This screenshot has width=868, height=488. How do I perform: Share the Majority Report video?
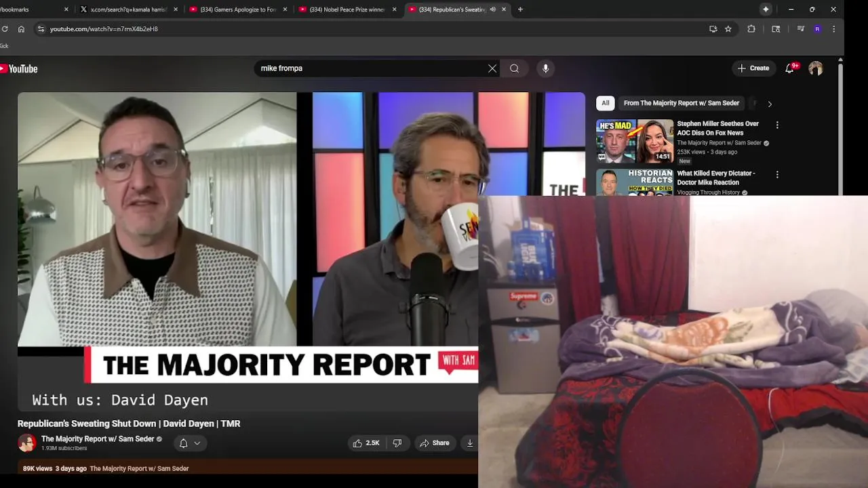[435, 443]
